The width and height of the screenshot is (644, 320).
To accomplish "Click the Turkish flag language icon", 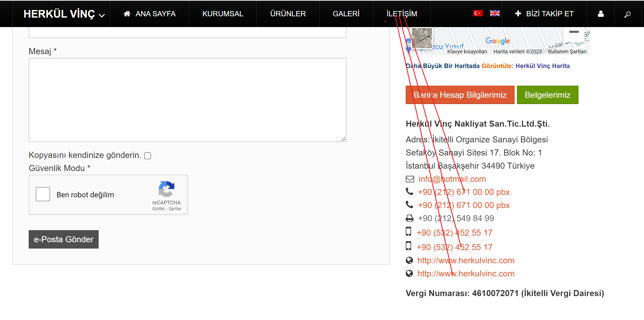I will coord(478,13).
